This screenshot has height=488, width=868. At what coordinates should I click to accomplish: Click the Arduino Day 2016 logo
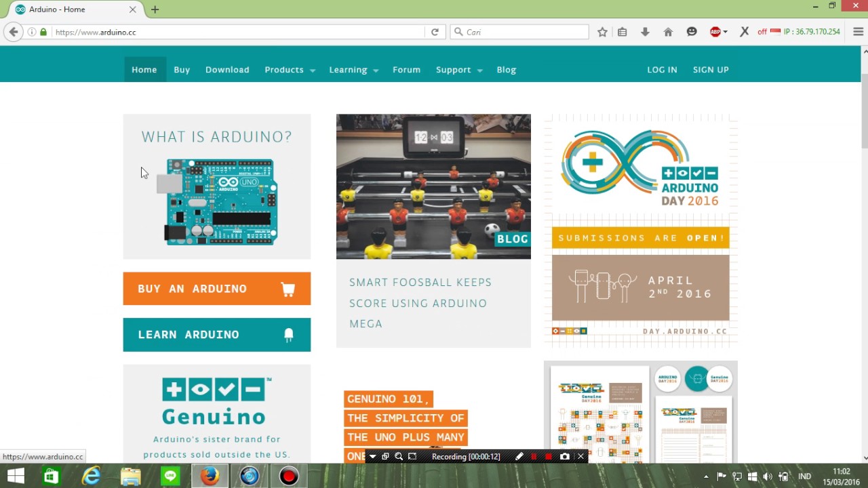(x=640, y=169)
